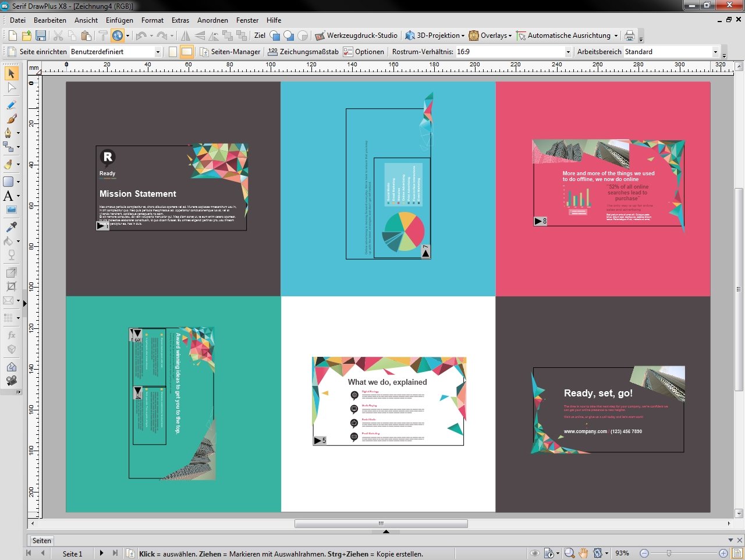This screenshot has width=745, height=560.
Task: Click the horizontal scrollbar thumb
Action: point(381,523)
